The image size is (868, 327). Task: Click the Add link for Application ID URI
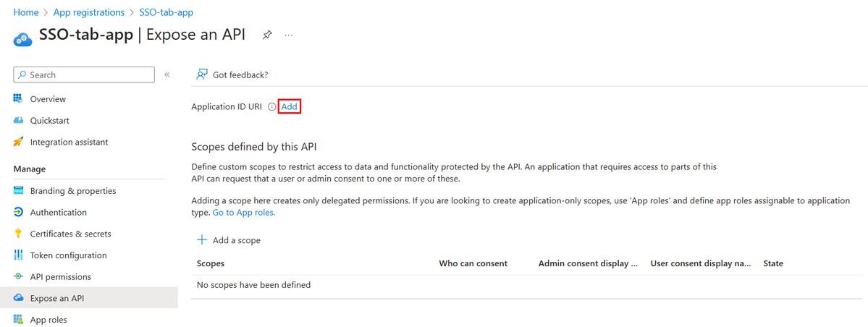[x=290, y=106]
